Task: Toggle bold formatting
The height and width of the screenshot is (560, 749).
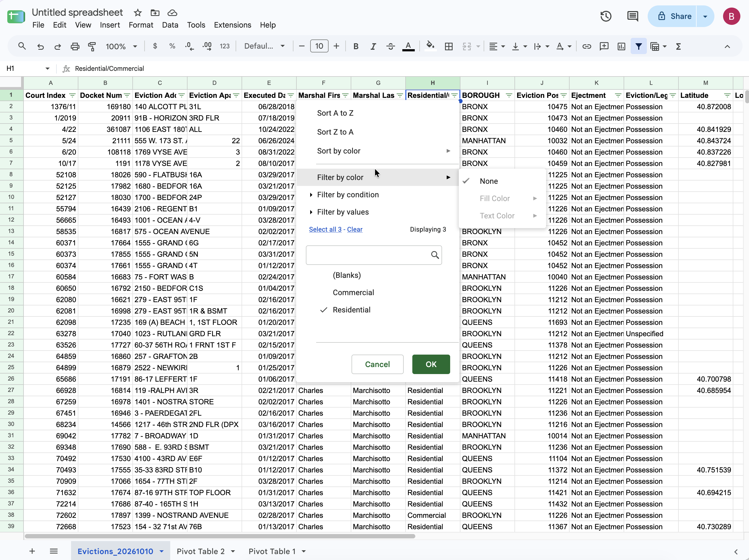Action: point(356,46)
